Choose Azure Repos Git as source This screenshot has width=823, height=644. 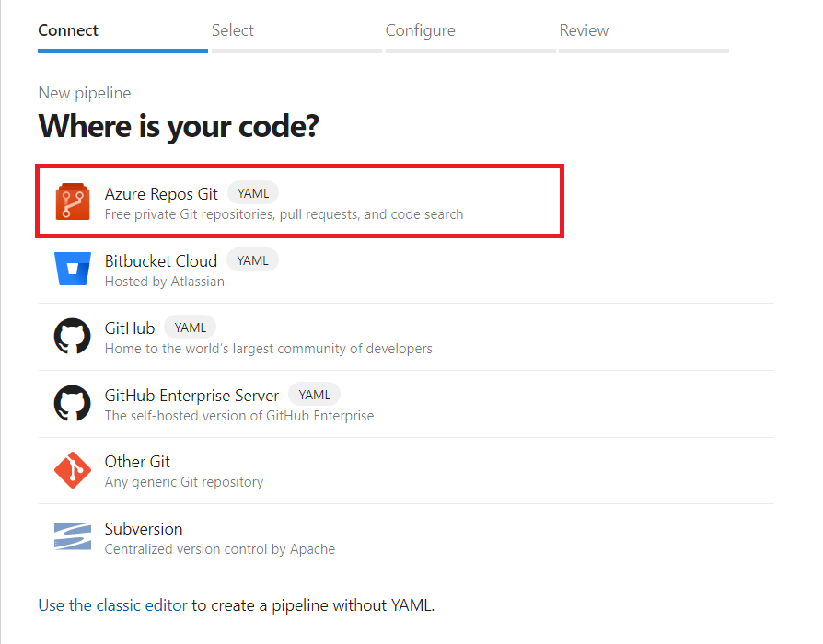pyautogui.click(x=161, y=193)
